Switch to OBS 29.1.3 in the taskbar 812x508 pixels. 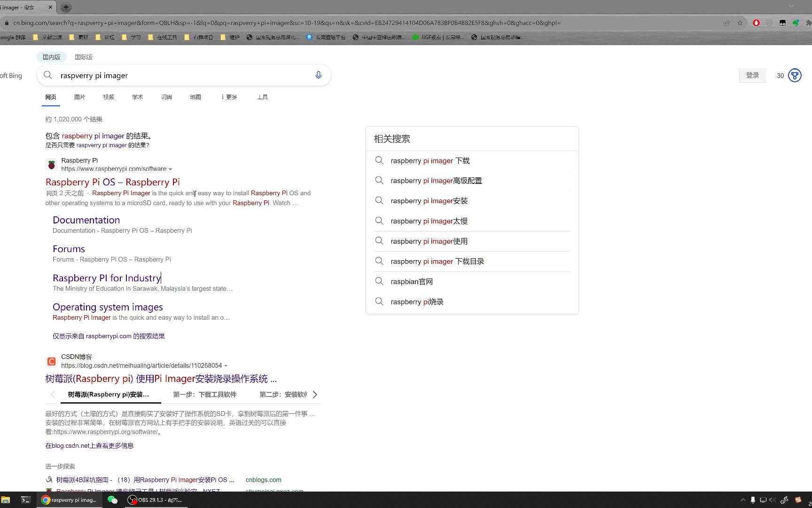coord(155,500)
